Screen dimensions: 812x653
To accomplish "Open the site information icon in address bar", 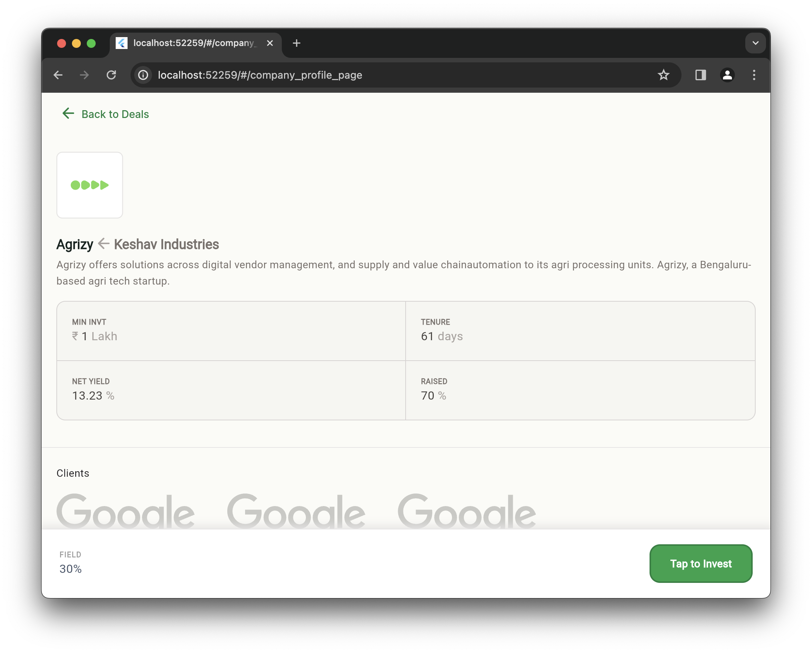I will click(x=143, y=75).
